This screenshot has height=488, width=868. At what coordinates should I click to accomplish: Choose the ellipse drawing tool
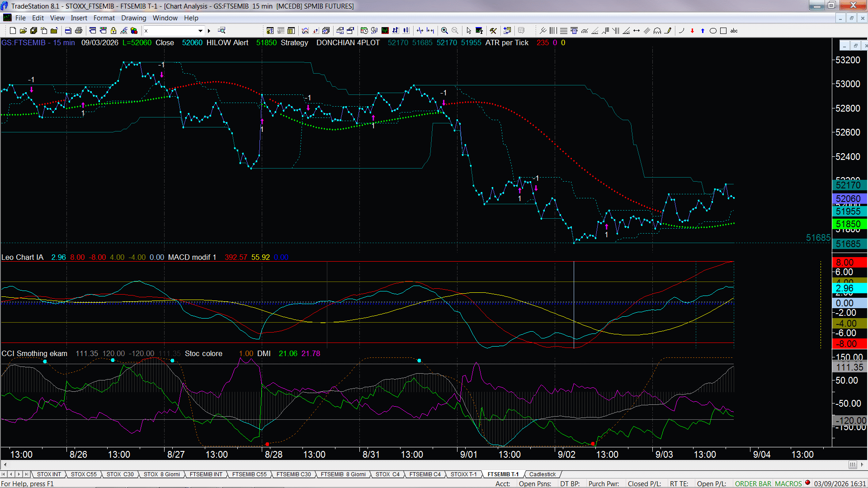click(x=713, y=31)
